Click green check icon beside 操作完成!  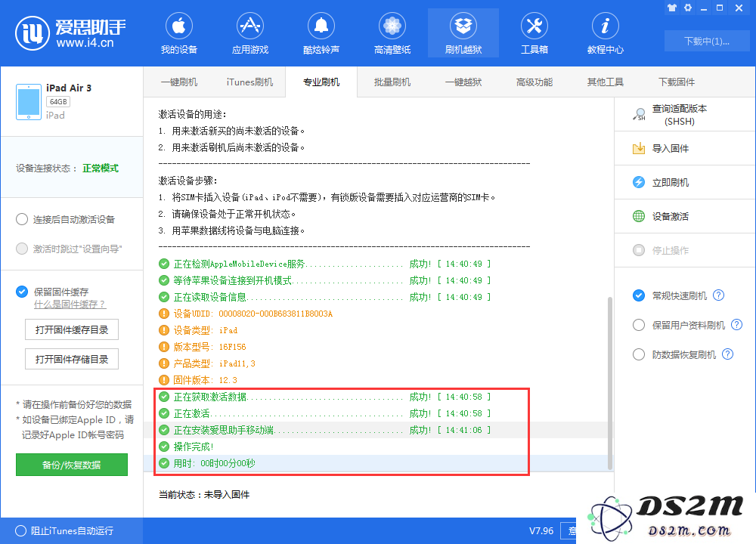pos(164,447)
